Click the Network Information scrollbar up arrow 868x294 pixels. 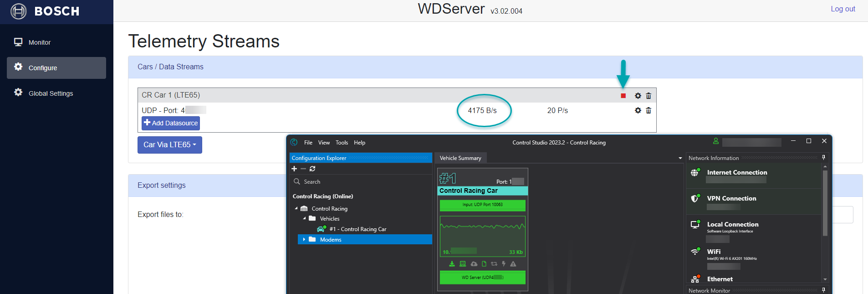825,167
